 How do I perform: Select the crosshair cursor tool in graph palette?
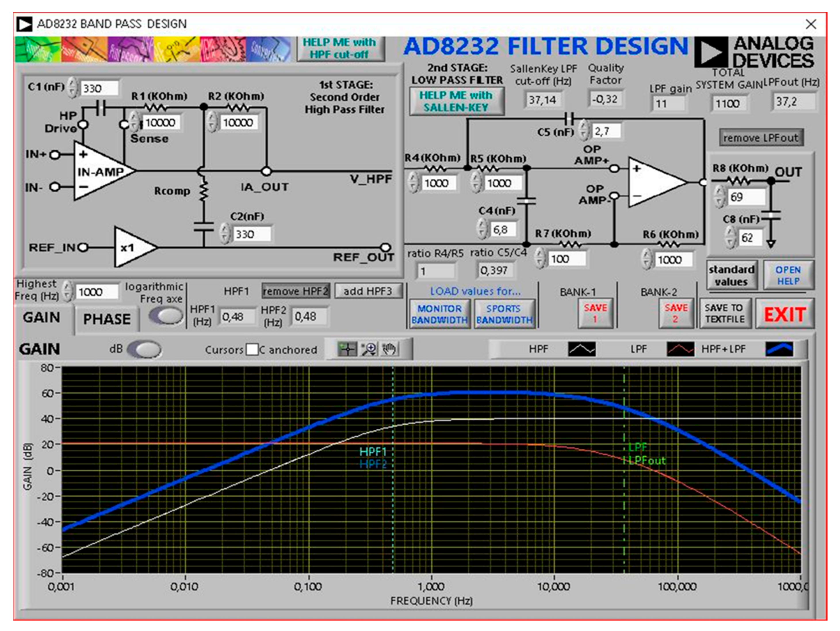click(347, 349)
